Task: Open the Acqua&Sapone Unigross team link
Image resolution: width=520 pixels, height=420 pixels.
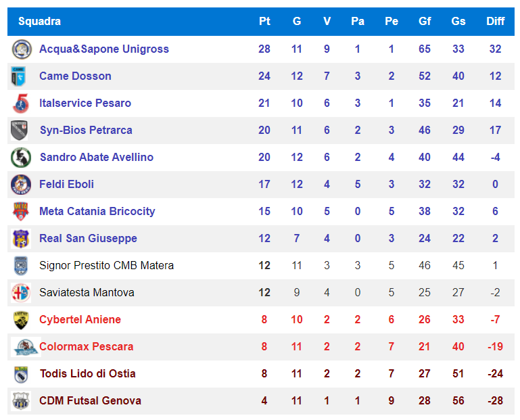Action: [104, 49]
